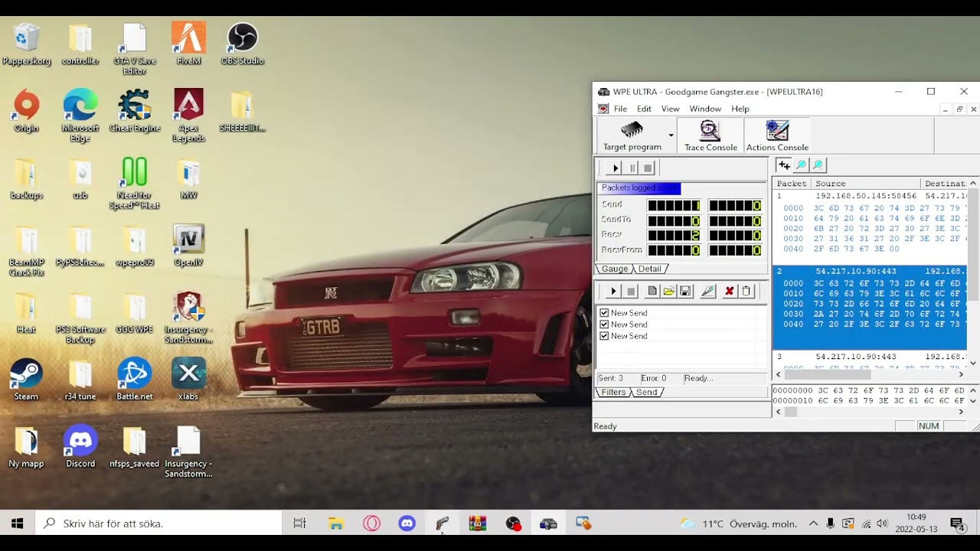Click the edit pencil icon in send toolbar
This screenshot has height=551, width=980.
tap(707, 291)
